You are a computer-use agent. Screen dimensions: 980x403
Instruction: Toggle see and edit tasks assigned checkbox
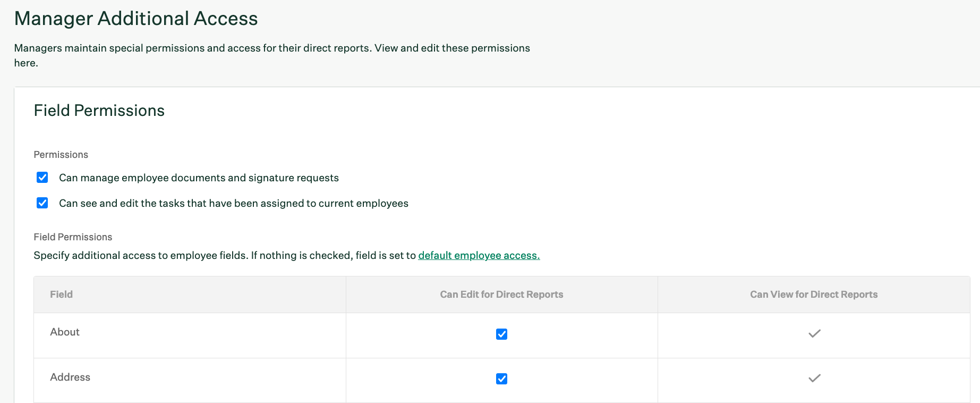tap(42, 203)
